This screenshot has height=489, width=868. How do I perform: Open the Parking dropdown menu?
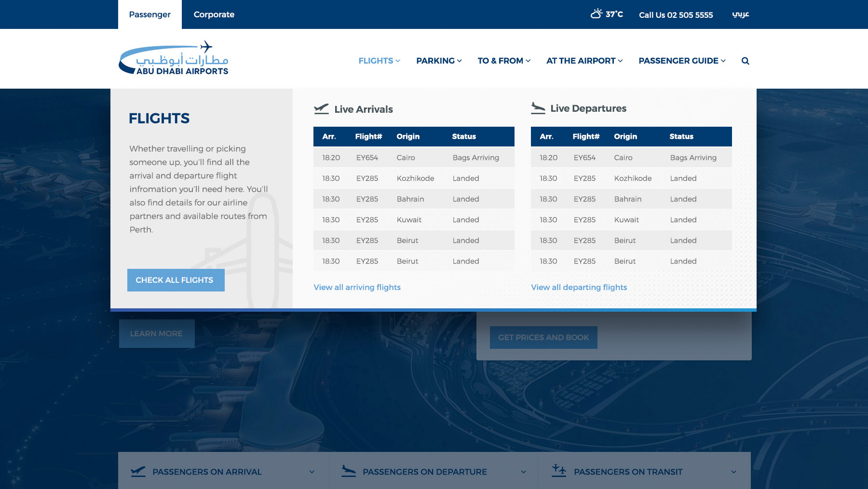coord(439,61)
